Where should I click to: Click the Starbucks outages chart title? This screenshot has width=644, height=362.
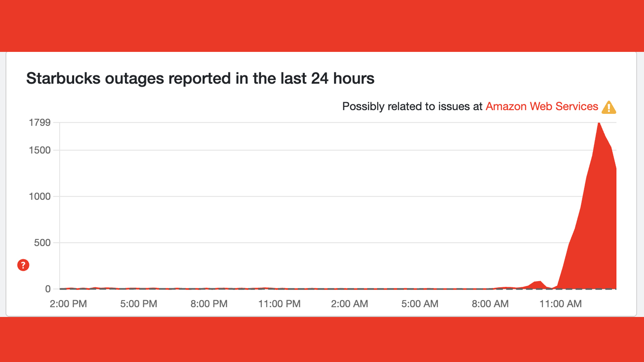point(200,78)
